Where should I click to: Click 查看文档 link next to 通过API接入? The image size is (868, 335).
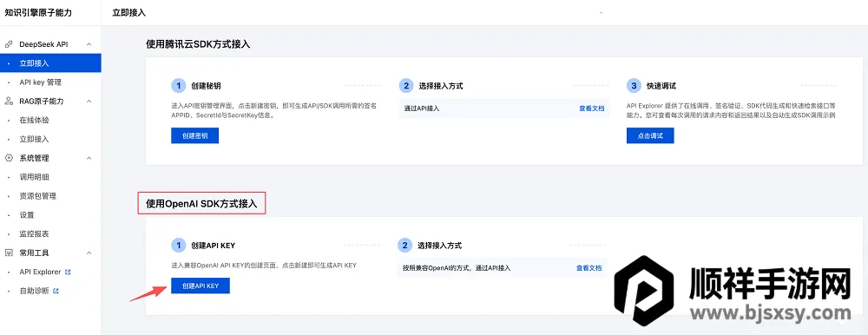point(592,108)
